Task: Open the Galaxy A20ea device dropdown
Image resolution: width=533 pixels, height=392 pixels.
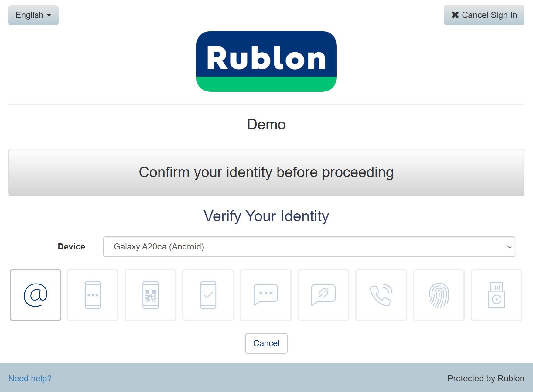Action: 309,247
